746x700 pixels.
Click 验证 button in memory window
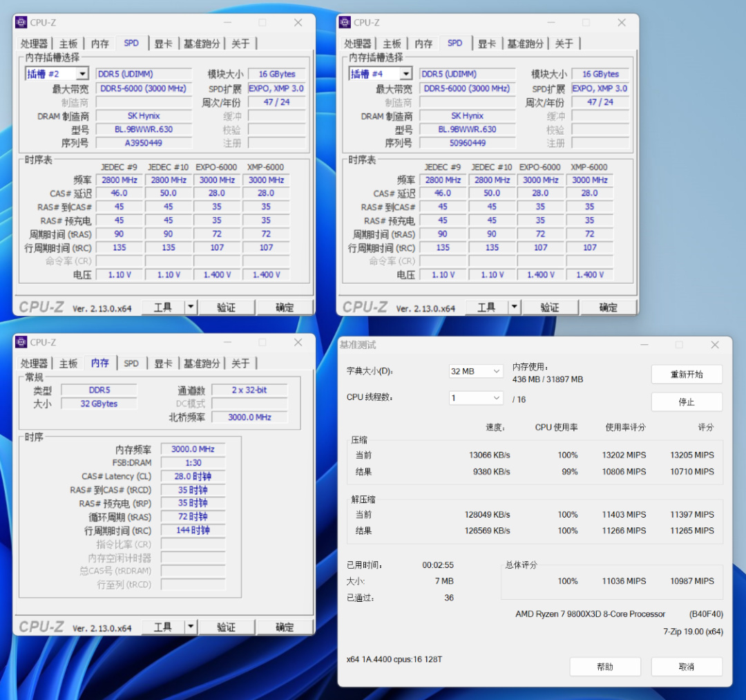(x=227, y=627)
